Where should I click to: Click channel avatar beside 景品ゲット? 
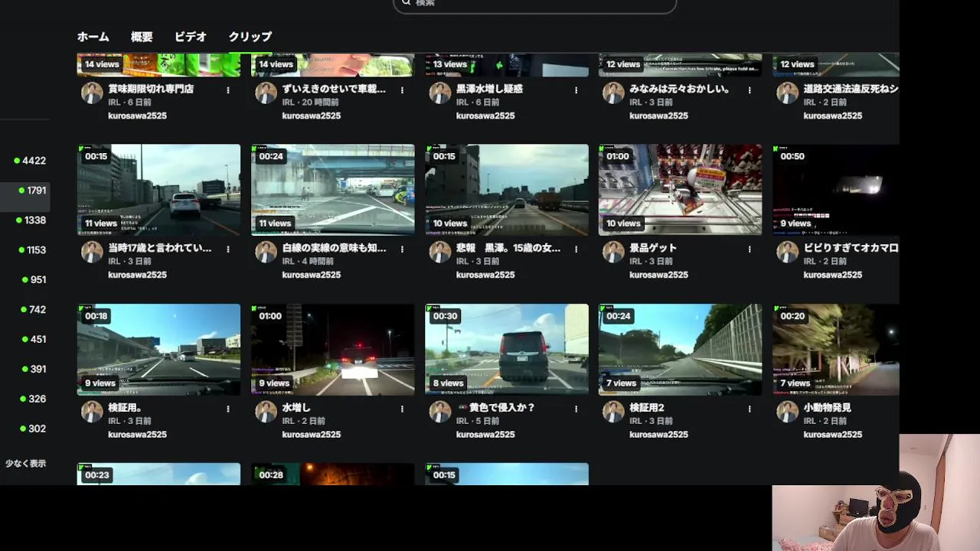(613, 252)
